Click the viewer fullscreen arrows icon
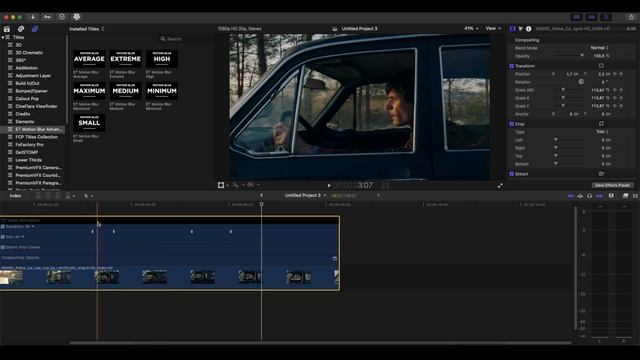Image resolution: width=640 pixels, height=360 pixels. 500,186
